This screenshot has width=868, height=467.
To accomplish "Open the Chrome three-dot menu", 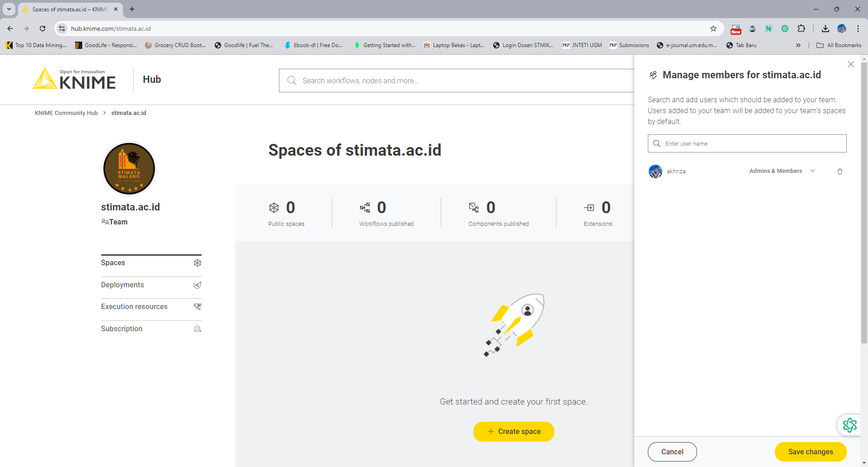I will (858, 29).
